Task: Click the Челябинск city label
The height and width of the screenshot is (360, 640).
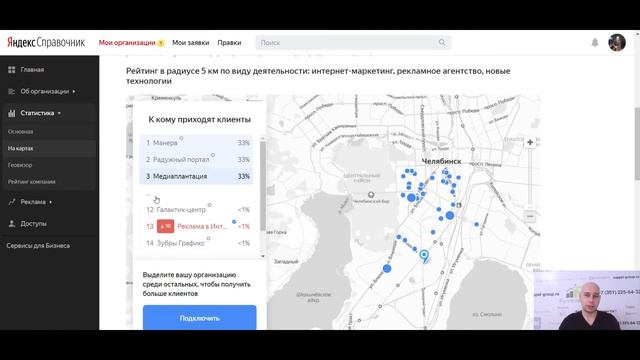Action: point(441,161)
